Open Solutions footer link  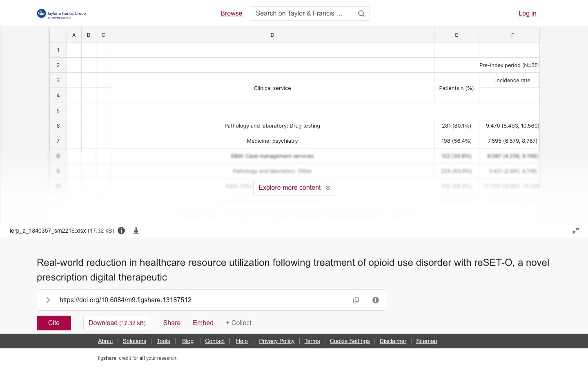134,341
